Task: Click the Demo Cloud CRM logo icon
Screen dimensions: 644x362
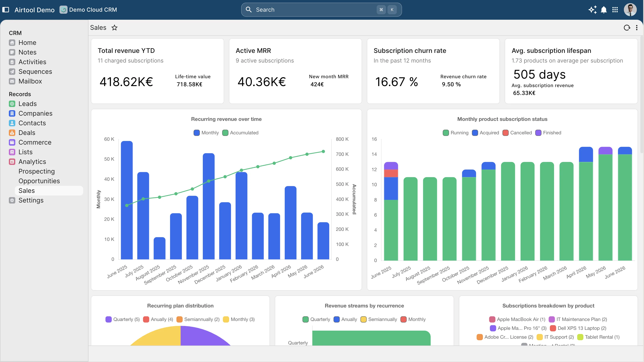Action: point(63,10)
